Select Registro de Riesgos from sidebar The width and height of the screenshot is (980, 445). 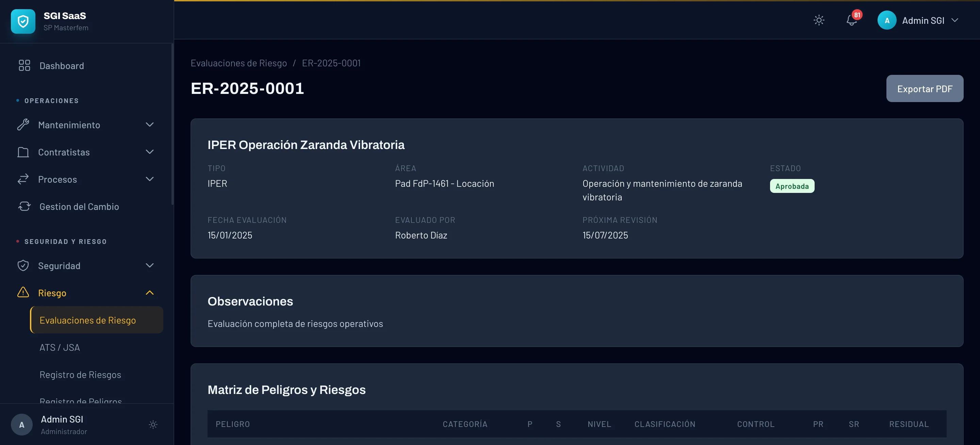coord(80,375)
